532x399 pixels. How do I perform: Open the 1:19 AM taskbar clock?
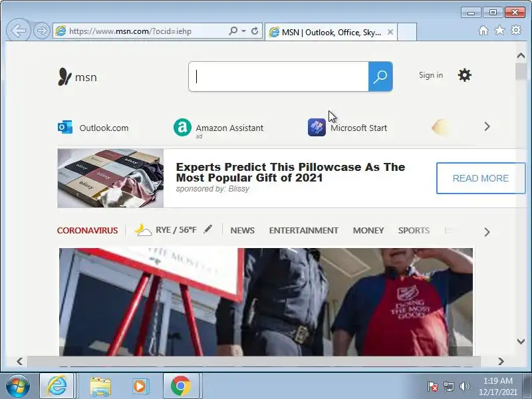(x=497, y=386)
